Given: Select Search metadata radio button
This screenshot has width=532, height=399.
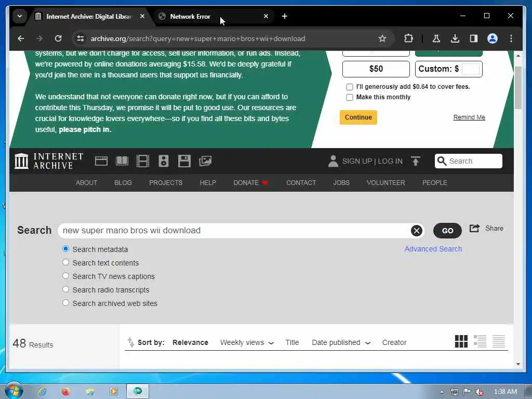Looking at the screenshot, I should pyautogui.click(x=66, y=249).
